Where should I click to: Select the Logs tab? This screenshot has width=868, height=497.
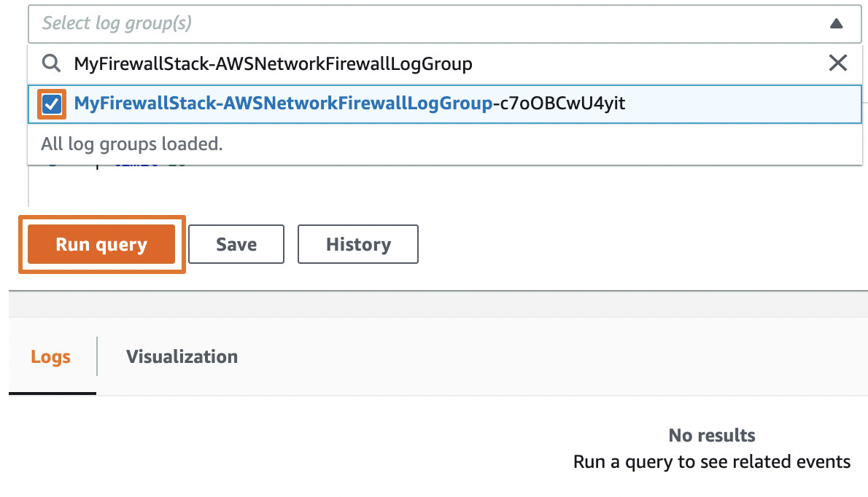click(50, 356)
